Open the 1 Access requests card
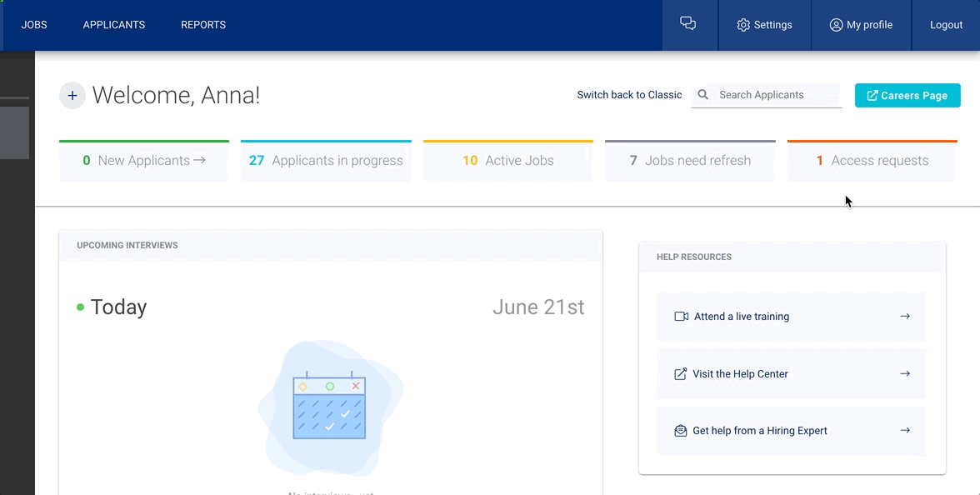This screenshot has width=980, height=495. 872,161
